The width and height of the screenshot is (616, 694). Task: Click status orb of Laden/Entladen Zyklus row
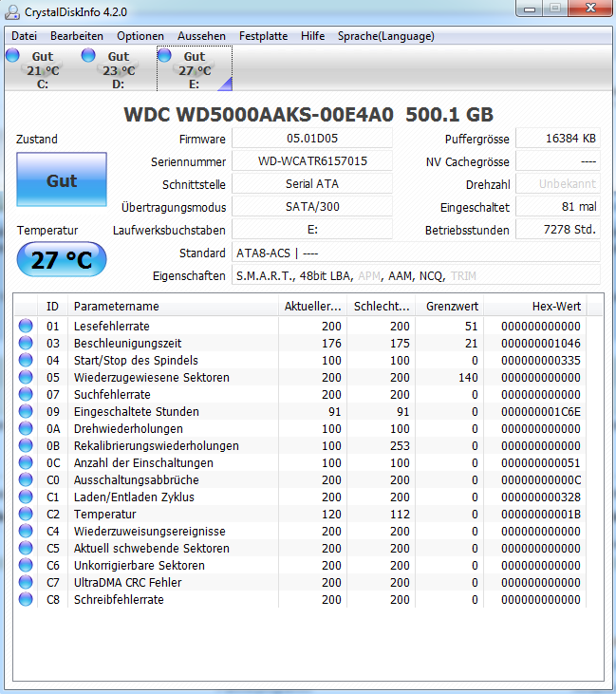(x=26, y=497)
